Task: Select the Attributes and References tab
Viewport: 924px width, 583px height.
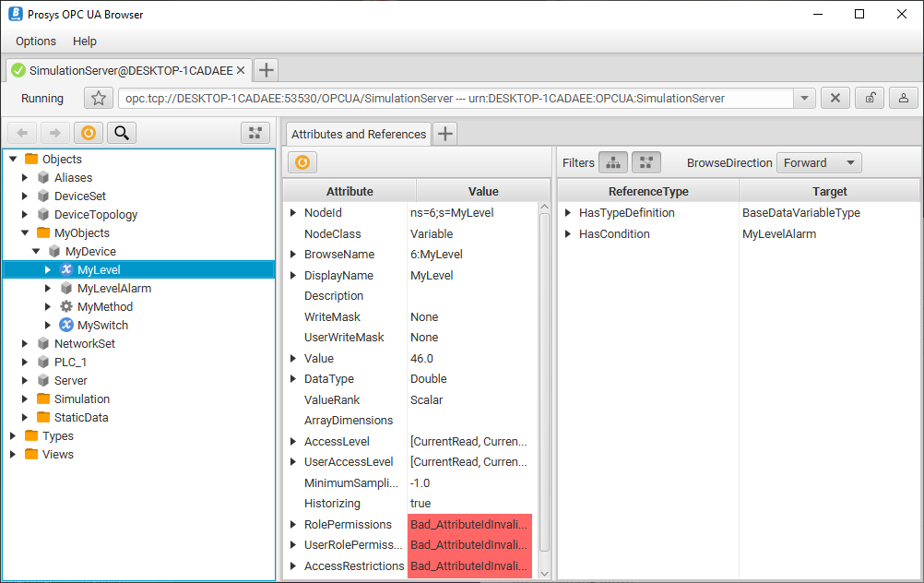Action: click(358, 134)
